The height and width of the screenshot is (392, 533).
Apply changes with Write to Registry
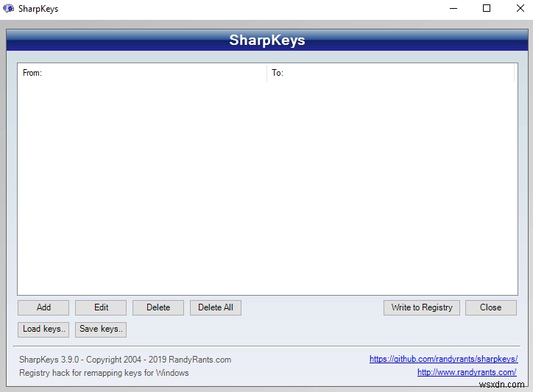[x=422, y=307]
